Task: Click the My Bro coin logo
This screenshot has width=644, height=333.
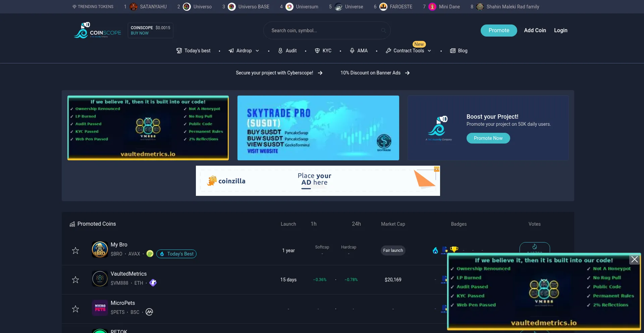Action: pyautogui.click(x=100, y=249)
